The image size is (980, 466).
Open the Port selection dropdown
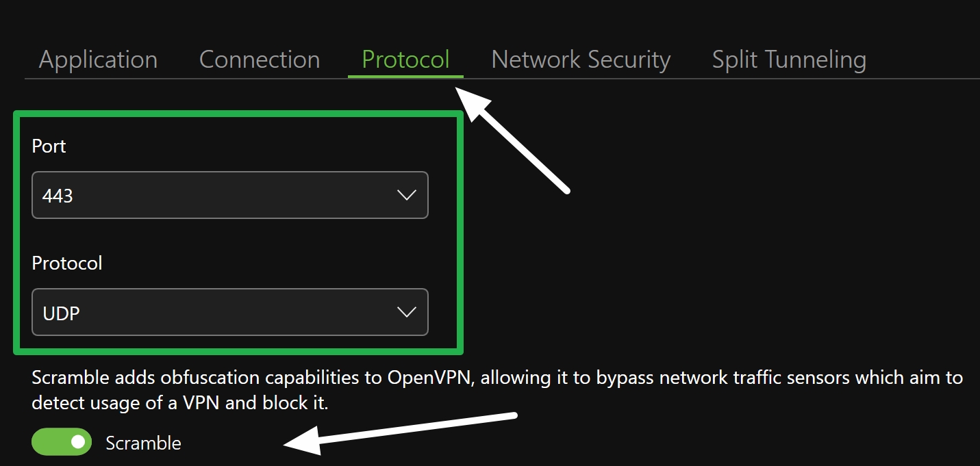click(229, 195)
